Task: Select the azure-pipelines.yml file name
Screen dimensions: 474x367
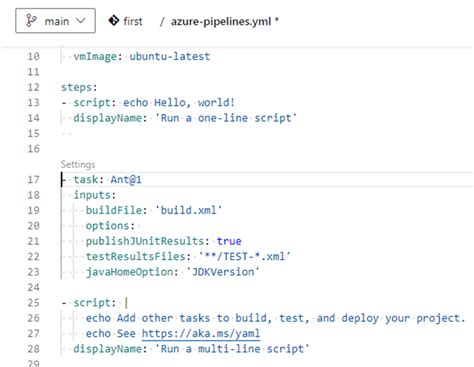Action: pyautogui.click(x=221, y=21)
